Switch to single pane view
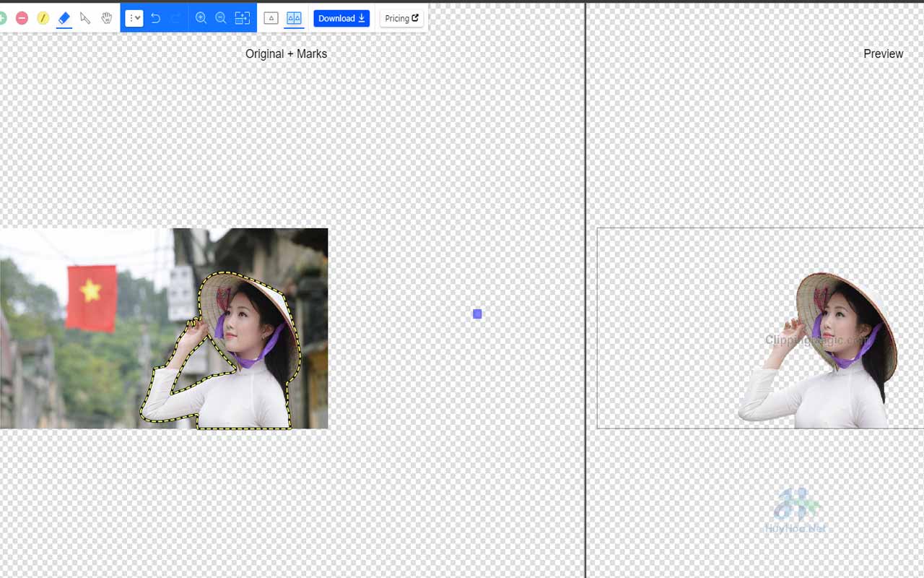924x578 pixels. point(271,18)
